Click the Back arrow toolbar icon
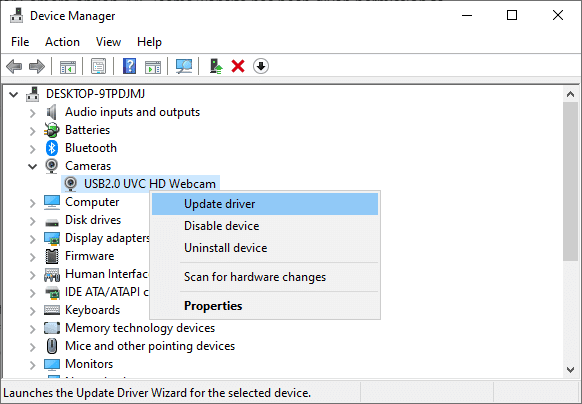Viewport: 582px width, 404px height. click(x=14, y=66)
